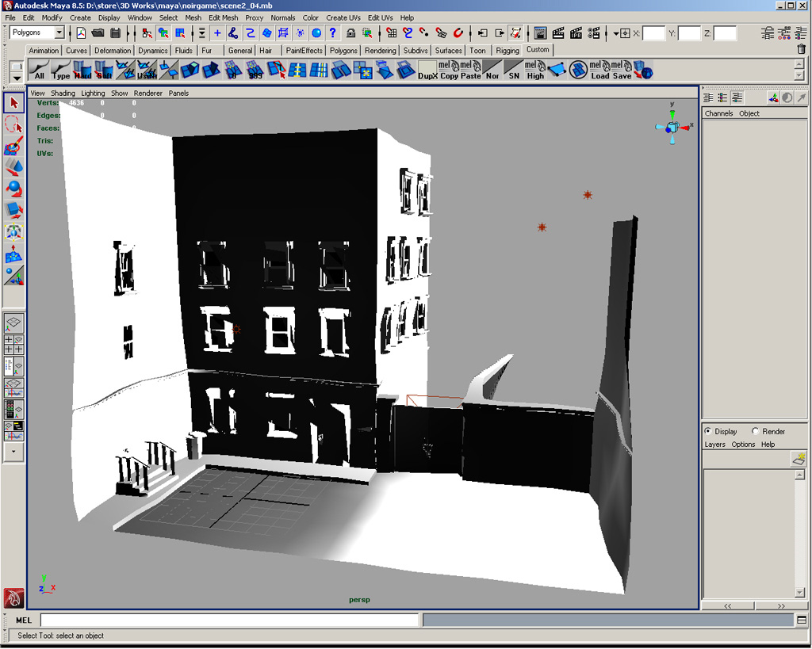Choose the Paint Selection tool
The image size is (812, 649).
tap(14, 146)
